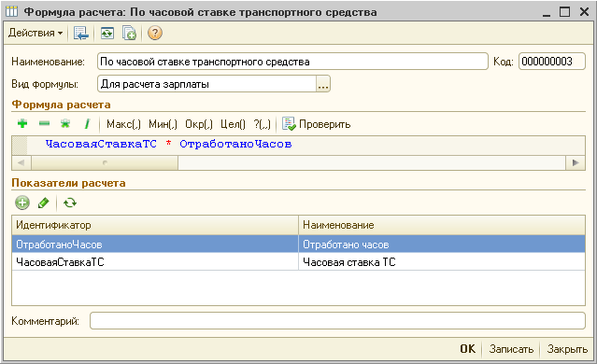Image resolution: width=597 pixels, height=364 pixels.
Task: Click the reread/refresh toolbar icon
Action: (107, 33)
